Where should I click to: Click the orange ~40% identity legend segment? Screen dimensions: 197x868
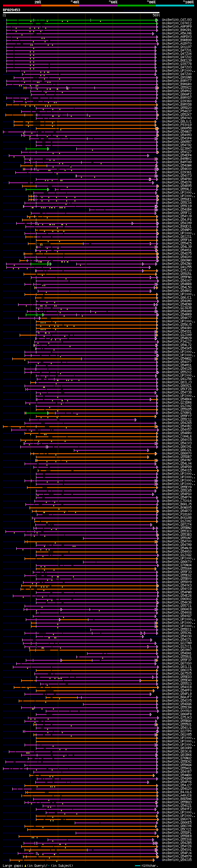[x=60, y=6]
